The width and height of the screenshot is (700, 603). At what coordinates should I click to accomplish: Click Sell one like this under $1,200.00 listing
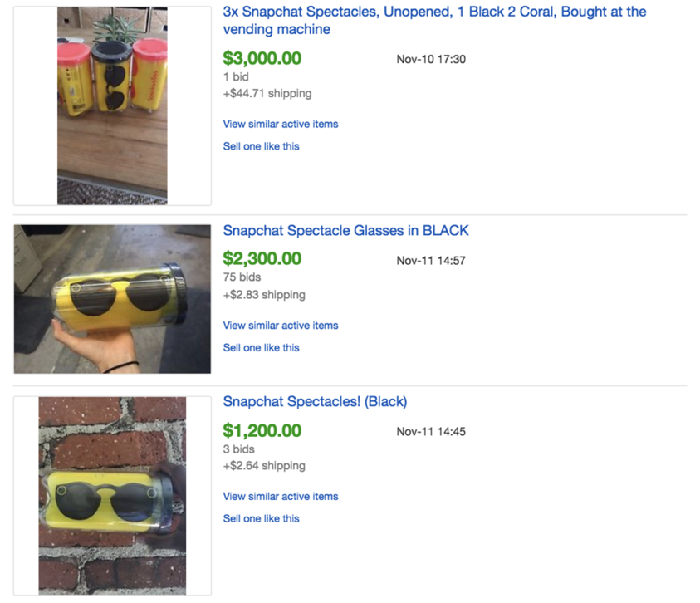coord(261,519)
